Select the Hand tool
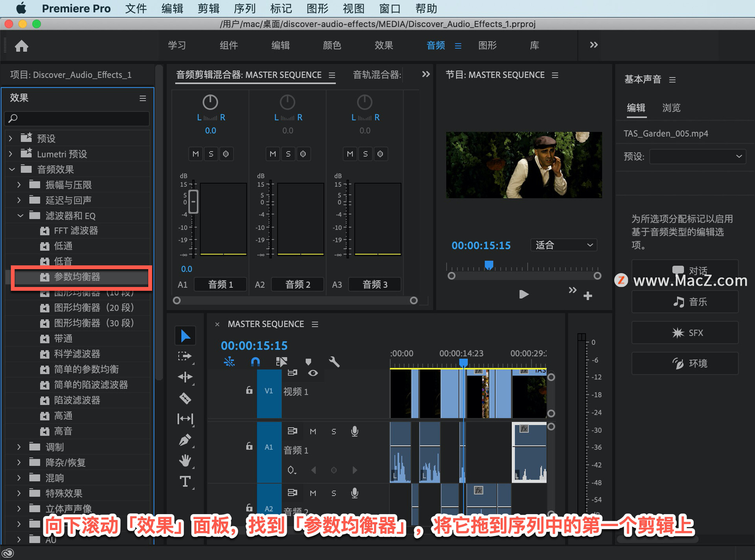This screenshot has height=560, width=755. pos(185,461)
